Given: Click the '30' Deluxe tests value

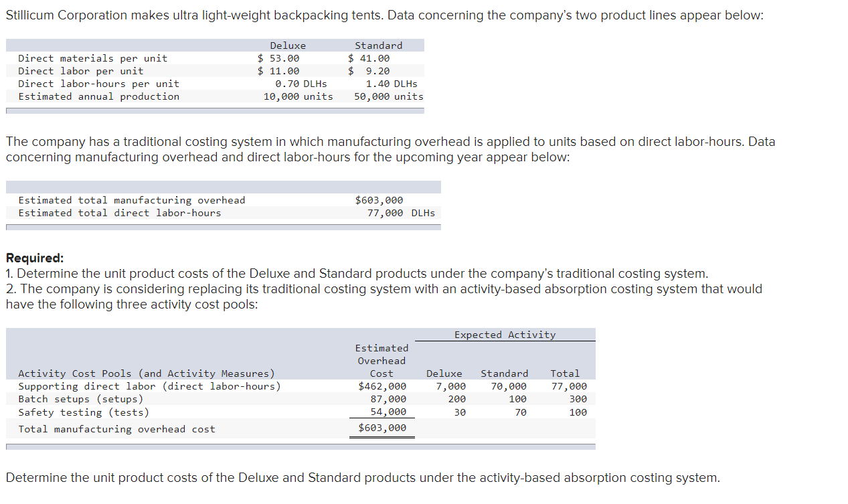Looking at the screenshot, I should point(460,412).
